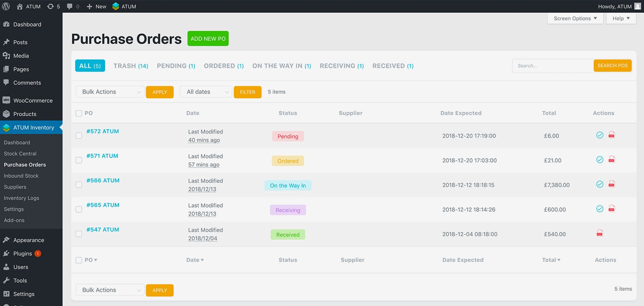The height and width of the screenshot is (306, 644).
Task: Expand the All dates filter dropdown
Action: (x=205, y=92)
